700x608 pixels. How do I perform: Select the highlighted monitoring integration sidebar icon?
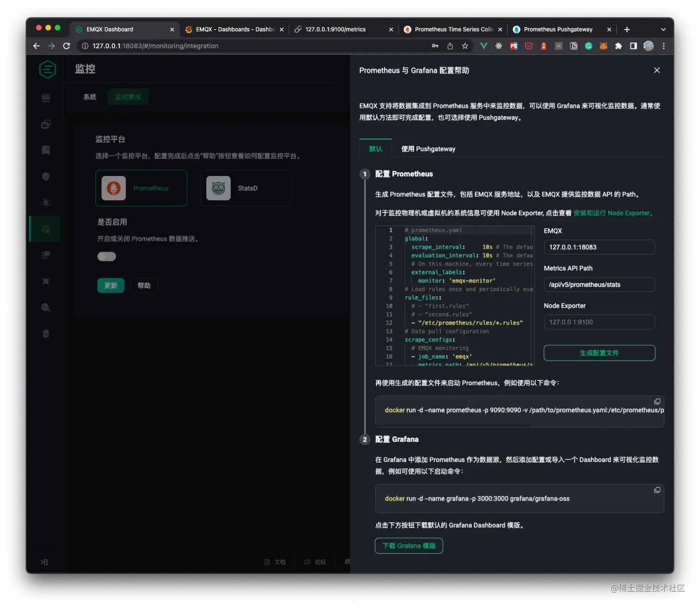(x=45, y=229)
